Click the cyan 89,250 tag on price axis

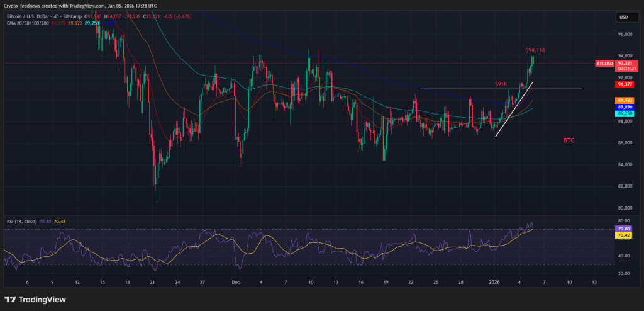click(x=625, y=113)
